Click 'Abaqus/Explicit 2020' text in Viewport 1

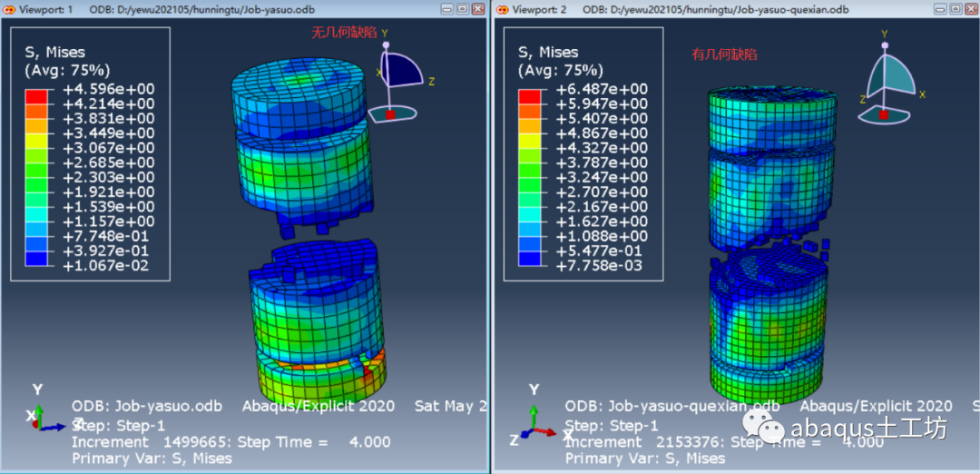pyautogui.click(x=318, y=406)
